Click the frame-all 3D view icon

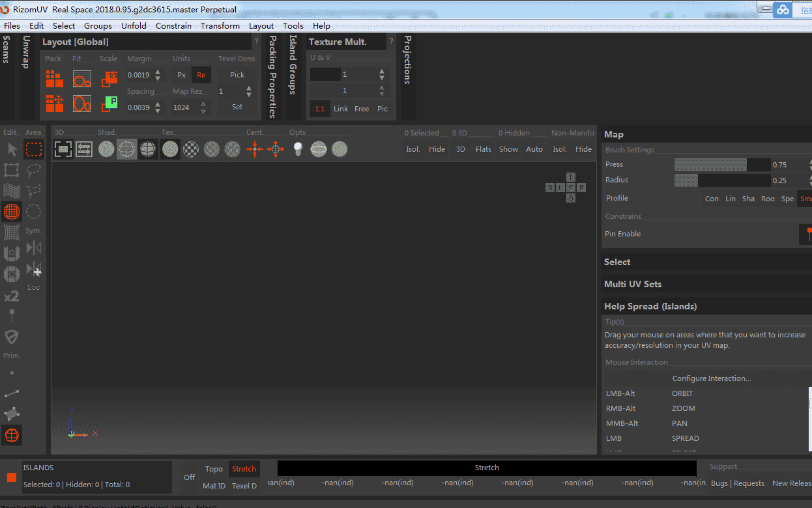click(x=63, y=149)
